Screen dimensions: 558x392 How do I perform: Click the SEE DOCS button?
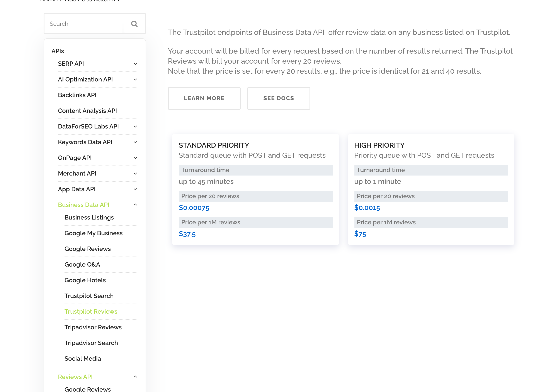pyautogui.click(x=279, y=98)
